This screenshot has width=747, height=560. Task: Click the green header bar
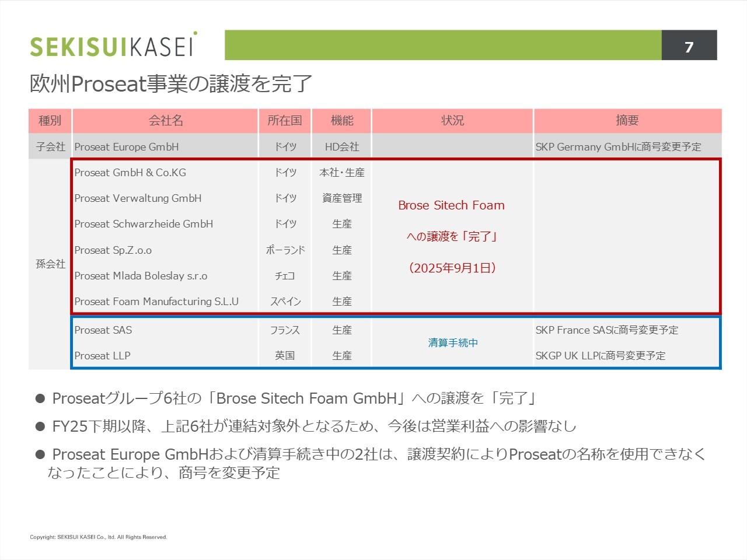click(x=442, y=45)
